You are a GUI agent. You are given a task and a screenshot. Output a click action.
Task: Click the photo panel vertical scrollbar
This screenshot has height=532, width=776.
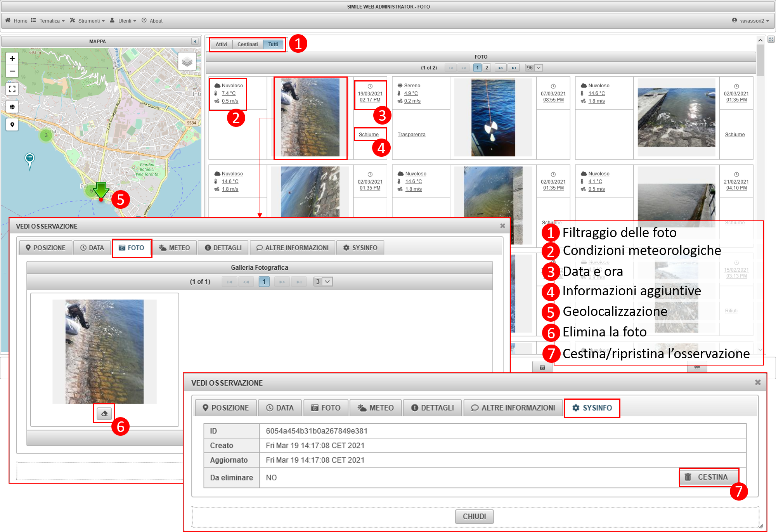[760, 60]
